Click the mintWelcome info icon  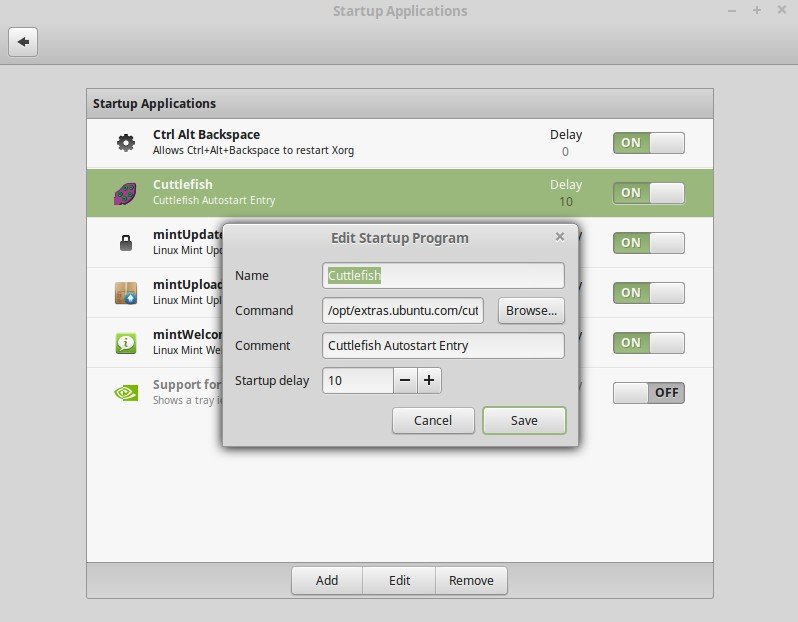(125, 343)
